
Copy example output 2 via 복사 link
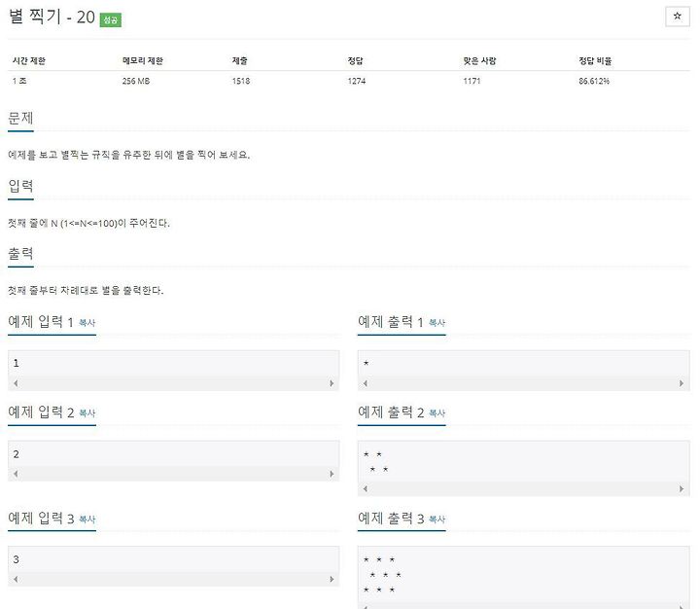click(437, 413)
